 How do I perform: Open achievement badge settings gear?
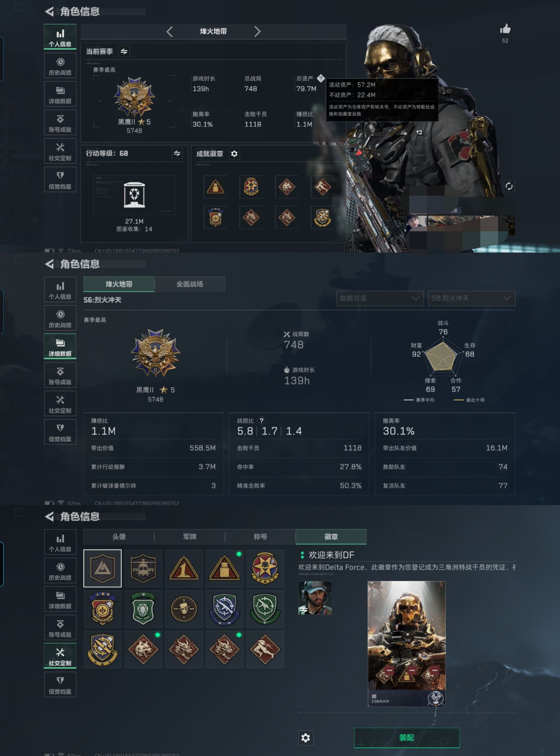point(234,153)
